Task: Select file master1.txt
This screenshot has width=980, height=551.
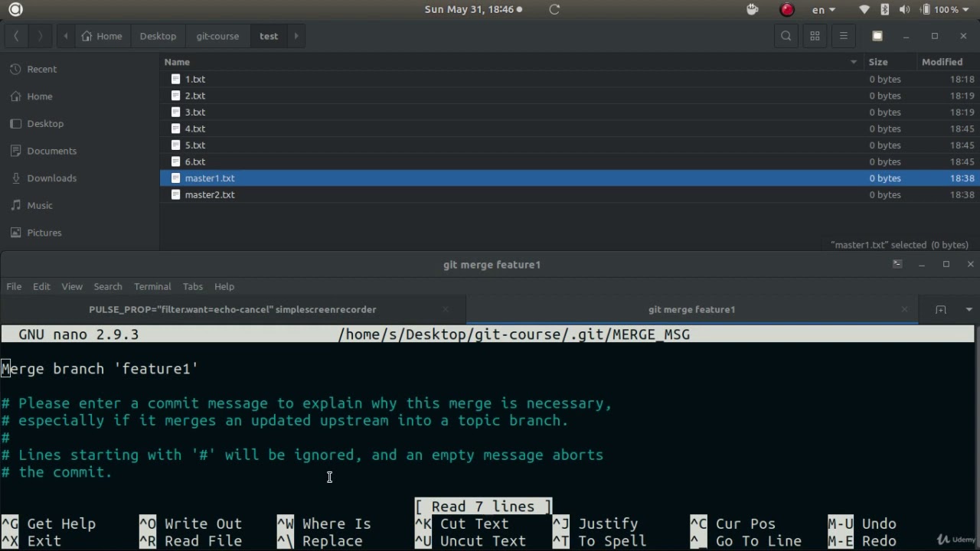Action: [x=570, y=178]
